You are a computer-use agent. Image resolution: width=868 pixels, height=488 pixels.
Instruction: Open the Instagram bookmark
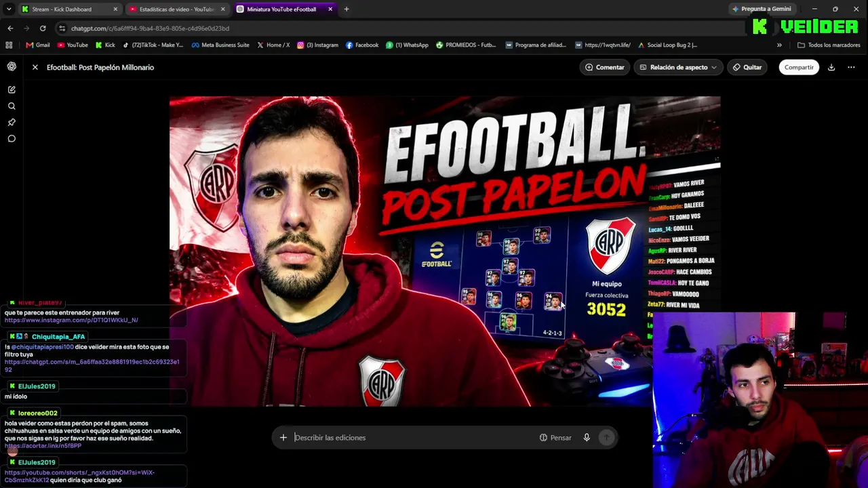(317, 45)
